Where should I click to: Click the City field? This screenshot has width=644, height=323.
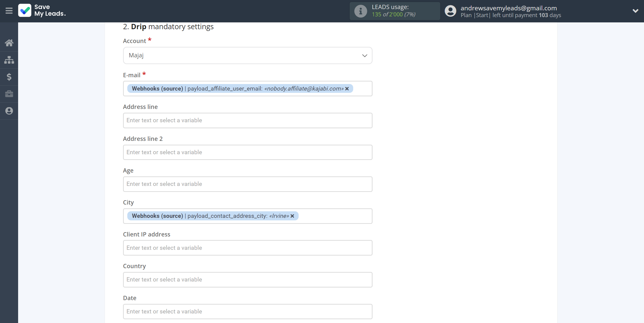[248, 216]
